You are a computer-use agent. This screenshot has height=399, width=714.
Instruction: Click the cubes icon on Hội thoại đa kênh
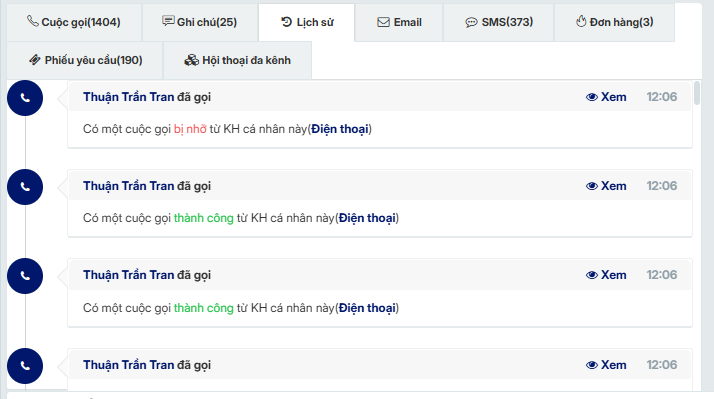(x=191, y=60)
